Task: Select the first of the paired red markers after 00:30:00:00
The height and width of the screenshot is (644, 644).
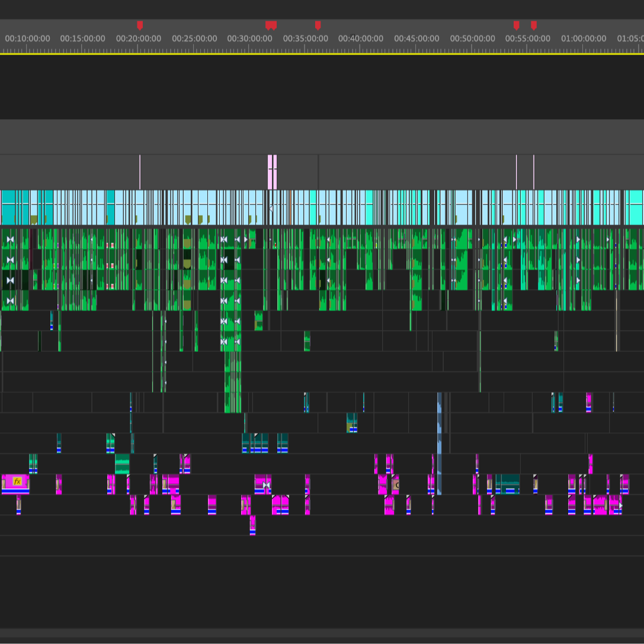Action: [x=268, y=25]
